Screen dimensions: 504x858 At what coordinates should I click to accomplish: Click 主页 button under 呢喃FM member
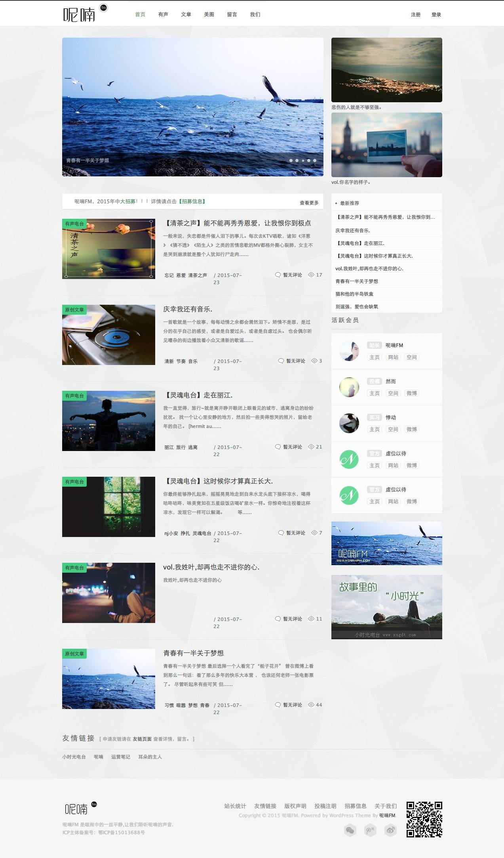(374, 357)
